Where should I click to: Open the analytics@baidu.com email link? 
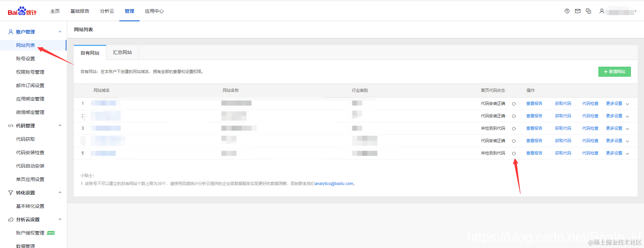(334, 184)
